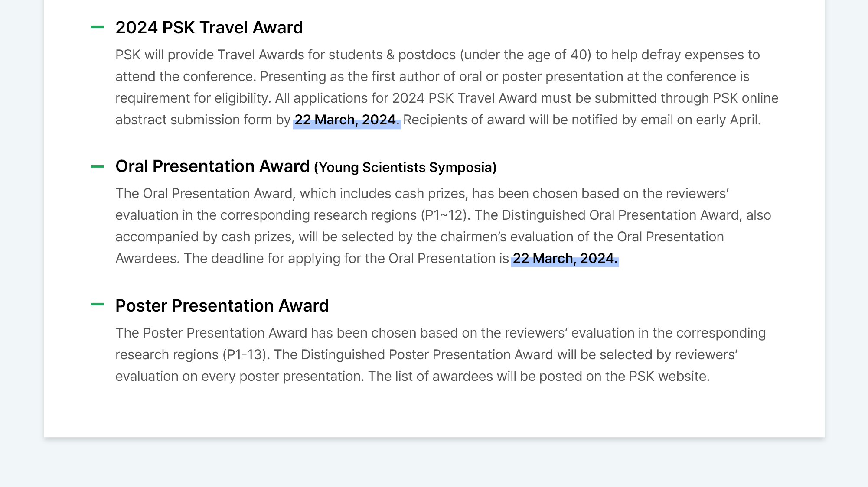Click highlighted 22 March date in Travel Award paragraph
This screenshot has height=487, width=868.
click(346, 120)
